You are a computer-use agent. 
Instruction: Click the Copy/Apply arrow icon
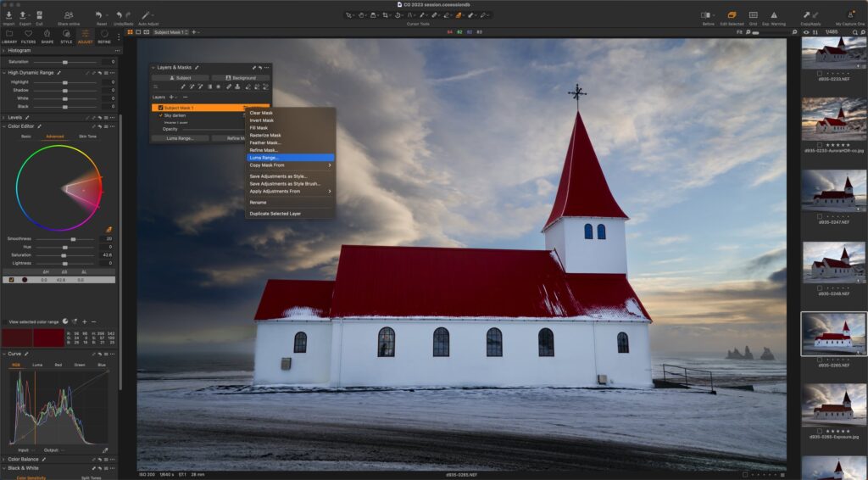pos(805,15)
